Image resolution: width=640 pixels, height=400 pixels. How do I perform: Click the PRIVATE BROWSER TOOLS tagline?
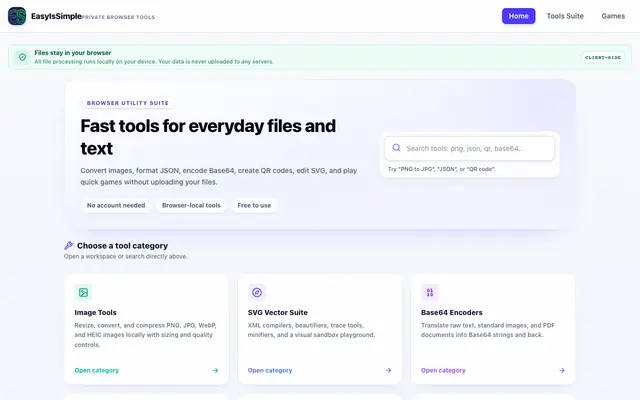coord(118,17)
